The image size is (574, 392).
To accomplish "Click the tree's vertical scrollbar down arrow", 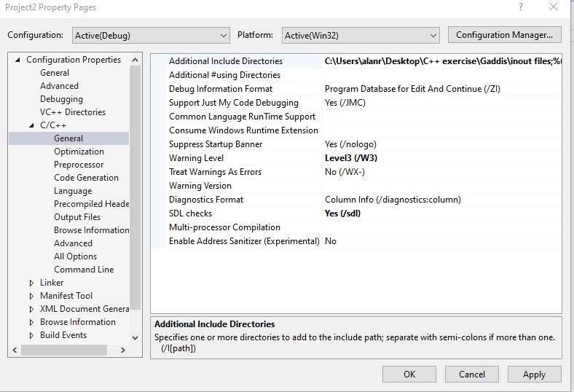I will pyautogui.click(x=135, y=337).
